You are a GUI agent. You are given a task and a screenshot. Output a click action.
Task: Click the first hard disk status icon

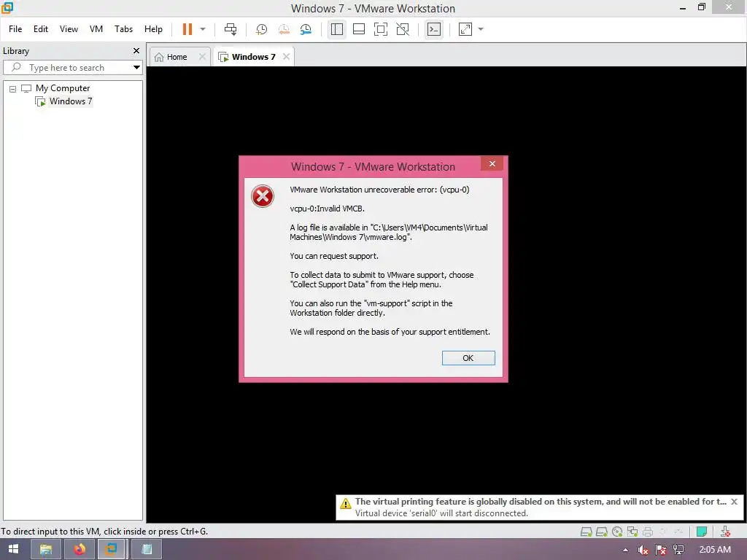click(x=586, y=532)
